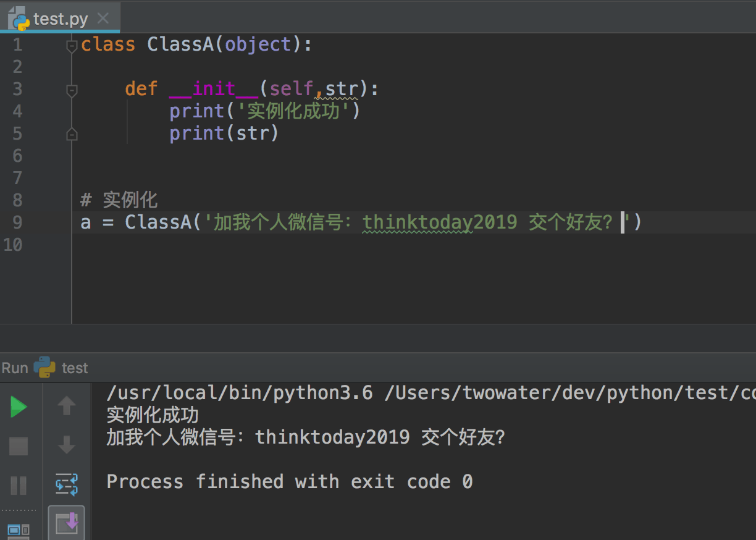Click 'object' in class declaration

[x=258, y=44]
